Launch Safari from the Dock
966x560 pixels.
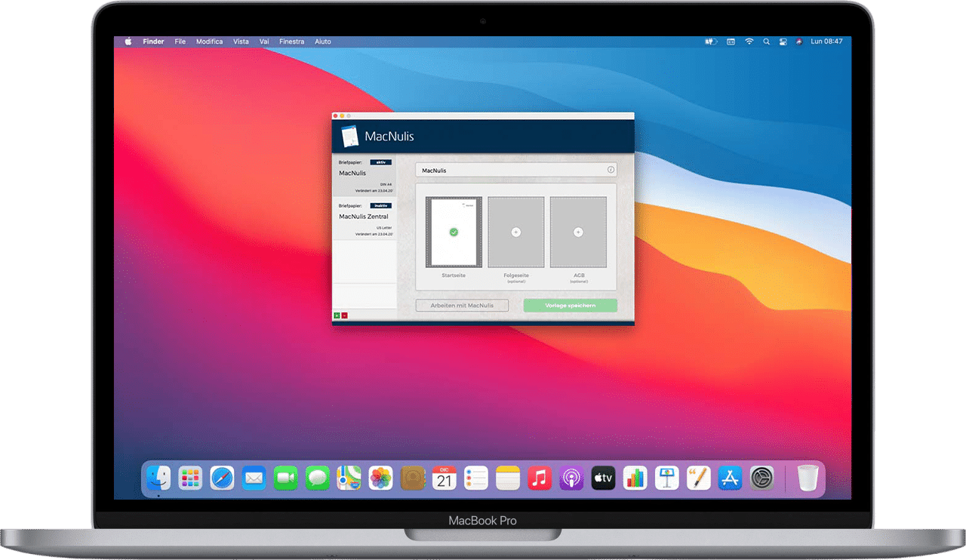coord(222,478)
